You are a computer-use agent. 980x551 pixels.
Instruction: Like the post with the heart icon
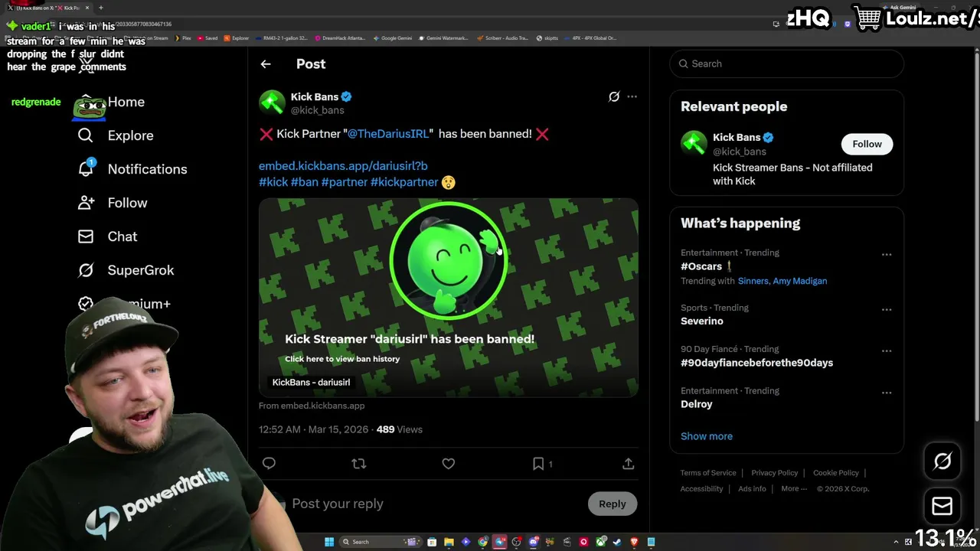pyautogui.click(x=449, y=463)
